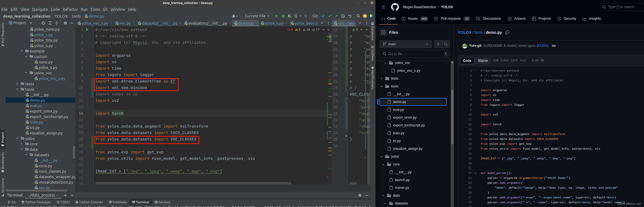The height and width of the screenshot is (207, 644).
Task: Collapse yolox folder in GitHub file tree
Action: (x=382, y=157)
